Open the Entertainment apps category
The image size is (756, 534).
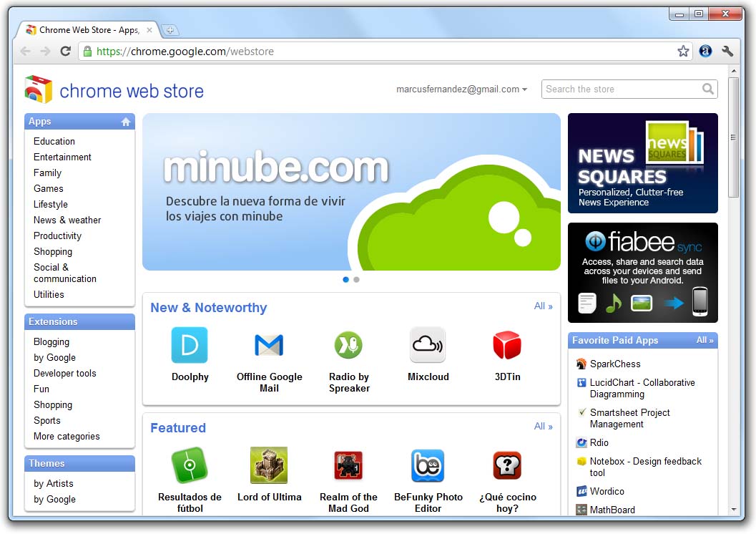(x=62, y=157)
